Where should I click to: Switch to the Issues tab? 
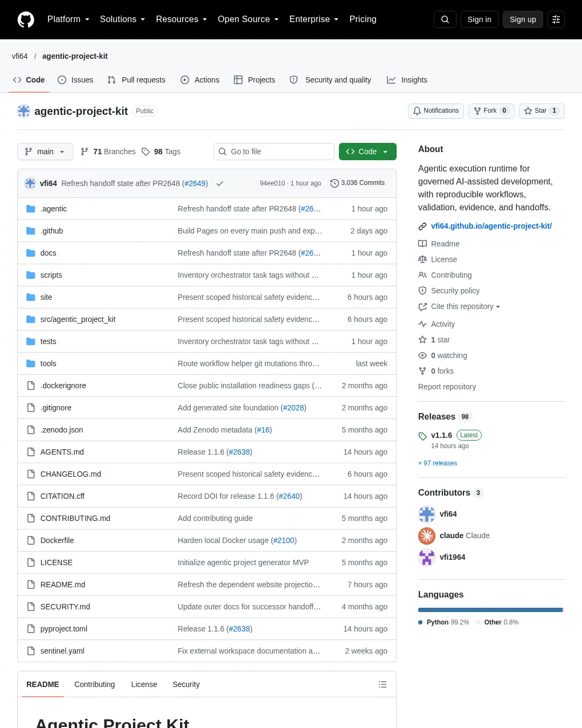75,80
